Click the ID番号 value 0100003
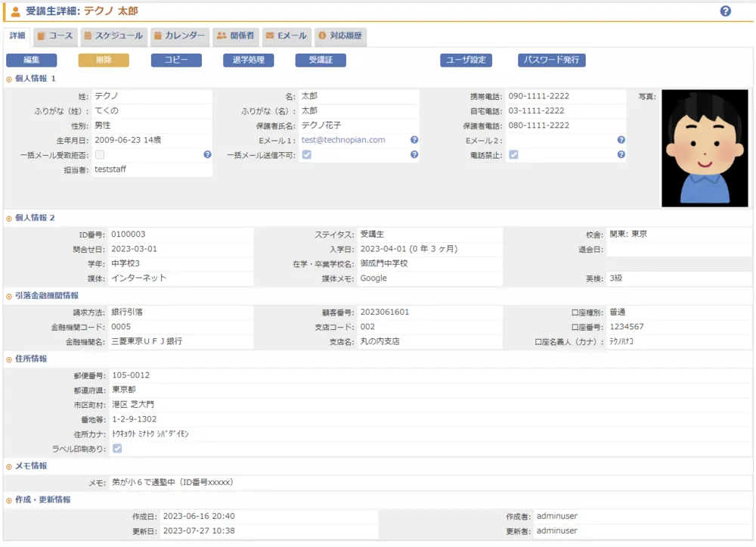 (129, 235)
